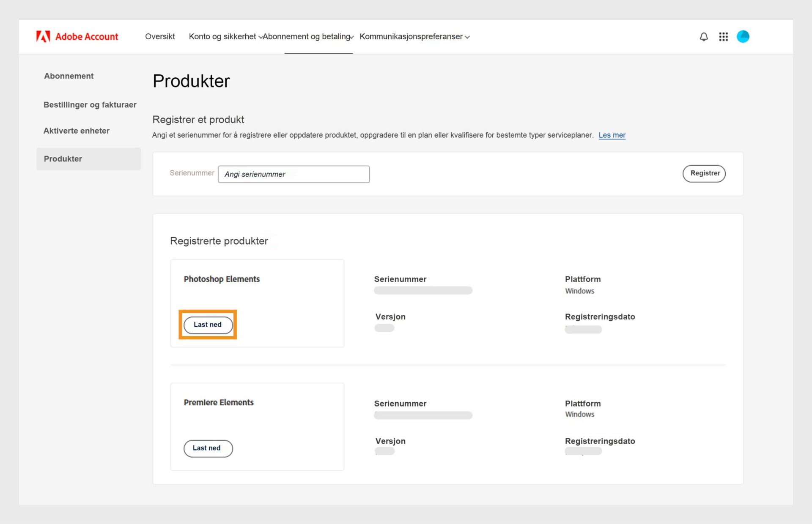The width and height of the screenshot is (812, 524).
Task: Open Aktiverte enheter in sidebar
Action: (76, 131)
